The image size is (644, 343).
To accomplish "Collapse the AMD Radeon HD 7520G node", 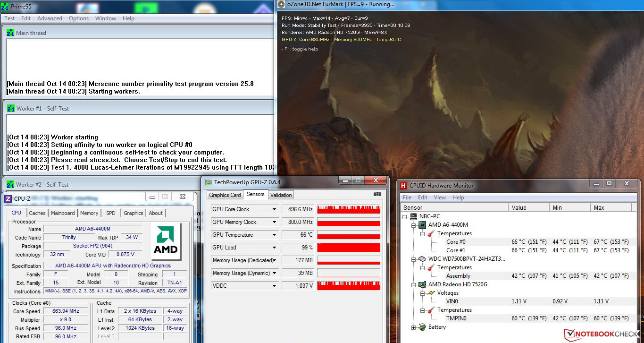I will 414,284.
